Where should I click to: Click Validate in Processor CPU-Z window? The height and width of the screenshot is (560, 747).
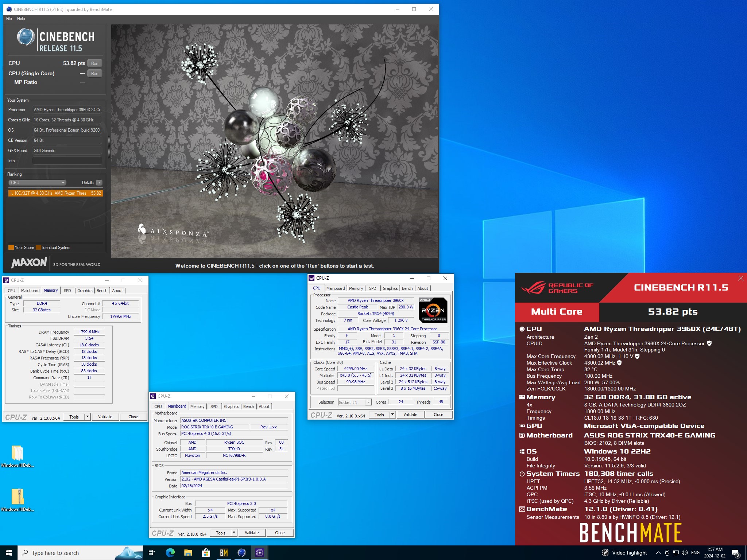(410, 415)
